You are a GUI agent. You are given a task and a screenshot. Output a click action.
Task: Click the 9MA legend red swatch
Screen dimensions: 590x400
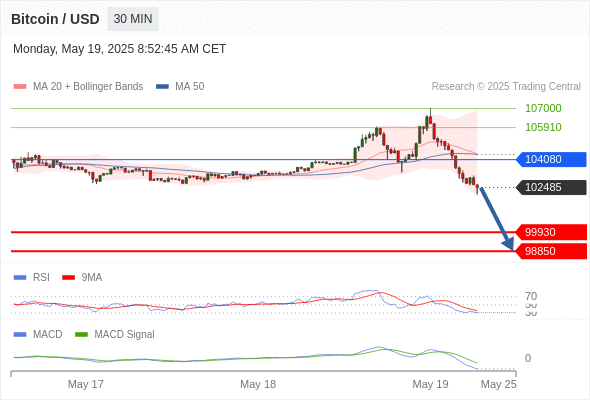pos(68,278)
